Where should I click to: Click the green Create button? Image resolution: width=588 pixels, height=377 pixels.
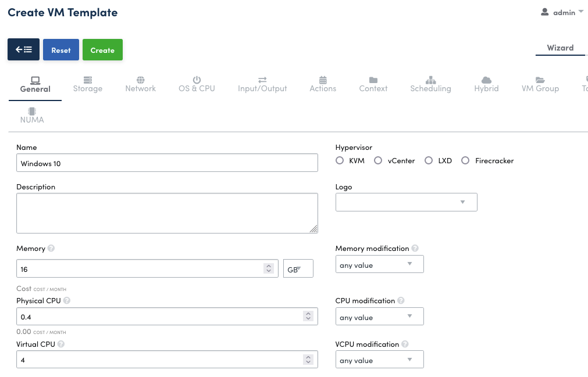pyautogui.click(x=102, y=50)
